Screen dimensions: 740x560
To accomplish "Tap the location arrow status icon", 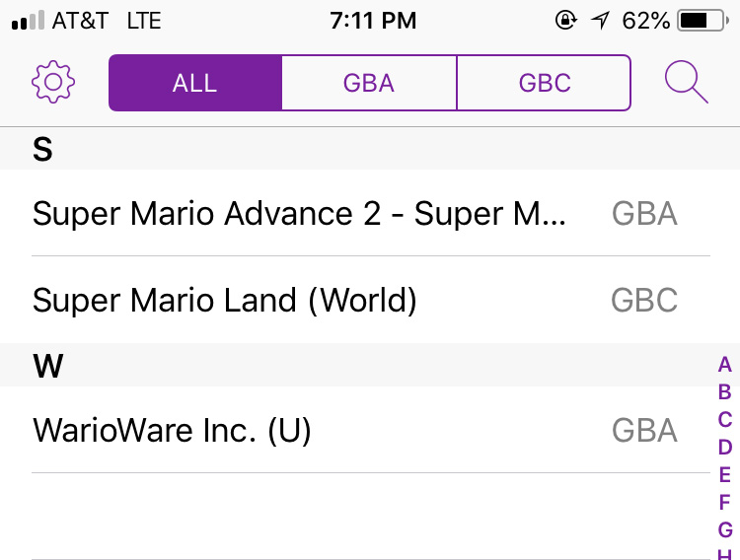I will pos(600,21).
